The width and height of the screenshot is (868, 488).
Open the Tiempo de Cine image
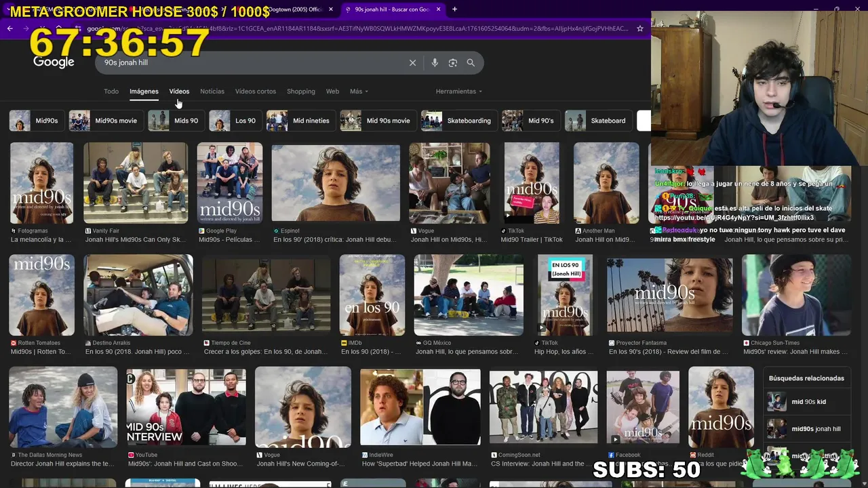tap(267, 295)
